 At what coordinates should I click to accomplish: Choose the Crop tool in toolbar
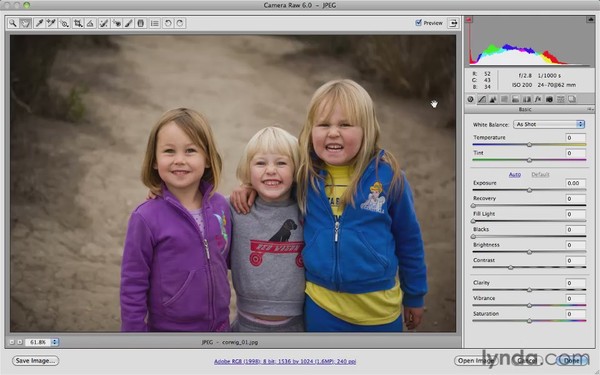[x=78, y=23]
